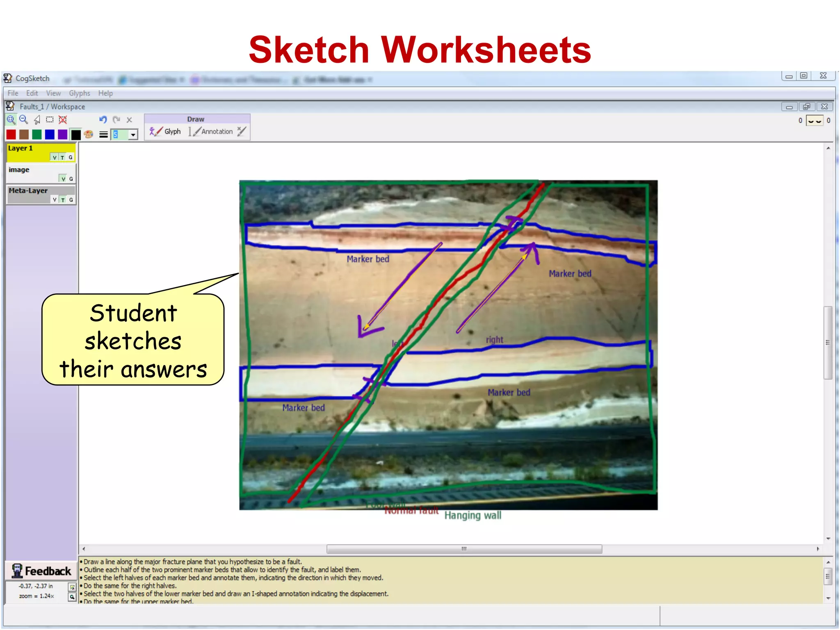This screenshot has height=630, width=840.
Task: Select the arrow pointer selection tool
Action: 37,120
